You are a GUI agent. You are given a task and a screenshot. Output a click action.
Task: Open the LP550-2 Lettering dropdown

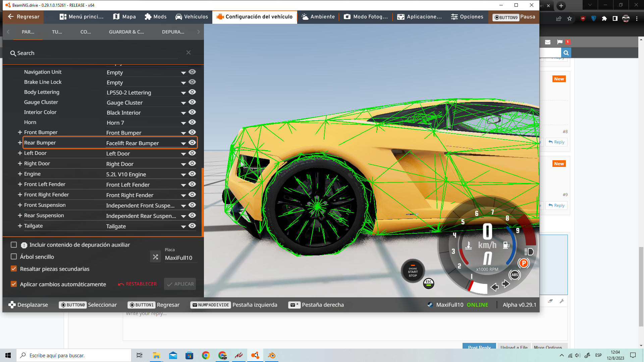[x=146, y=93]
